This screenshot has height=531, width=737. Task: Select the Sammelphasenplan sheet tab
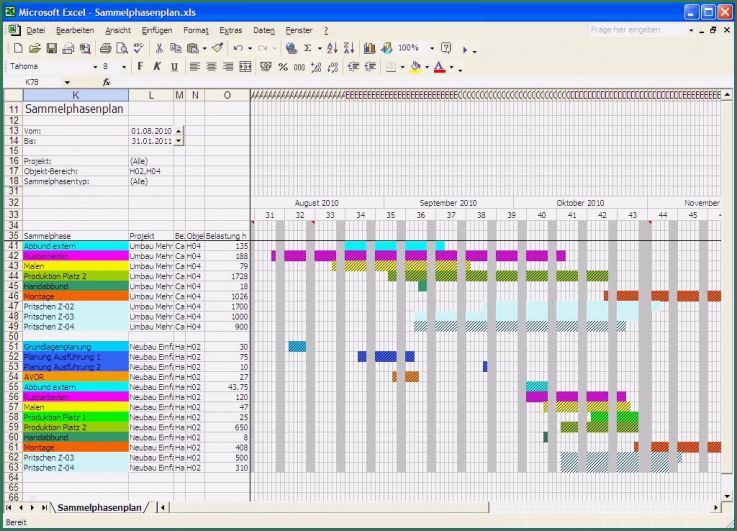click(x=96, y=508)
